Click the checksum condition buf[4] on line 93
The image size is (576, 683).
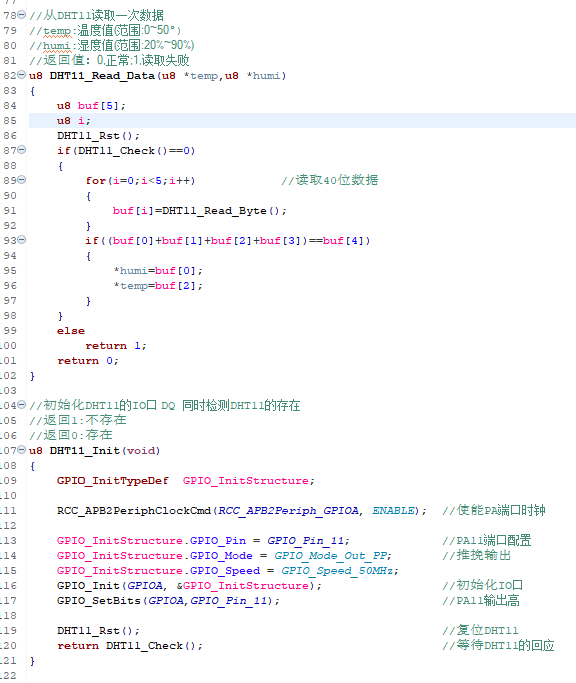[x=342, y=241]
